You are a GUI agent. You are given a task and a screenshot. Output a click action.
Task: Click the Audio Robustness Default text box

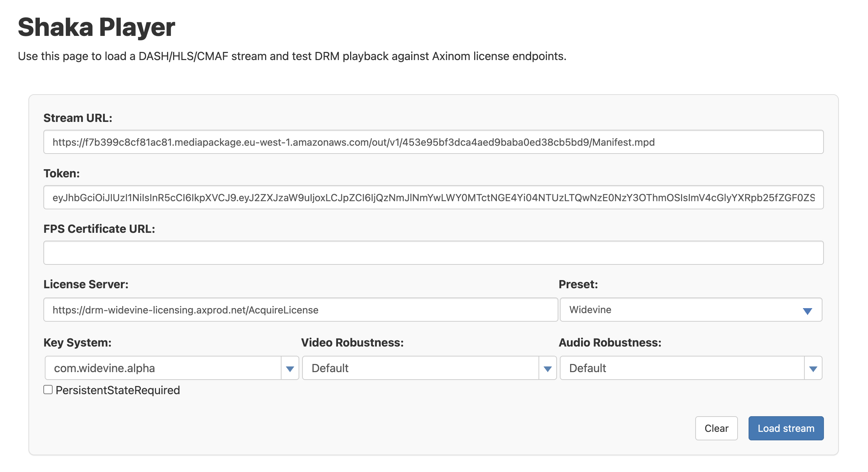click(x=682, y=368)
